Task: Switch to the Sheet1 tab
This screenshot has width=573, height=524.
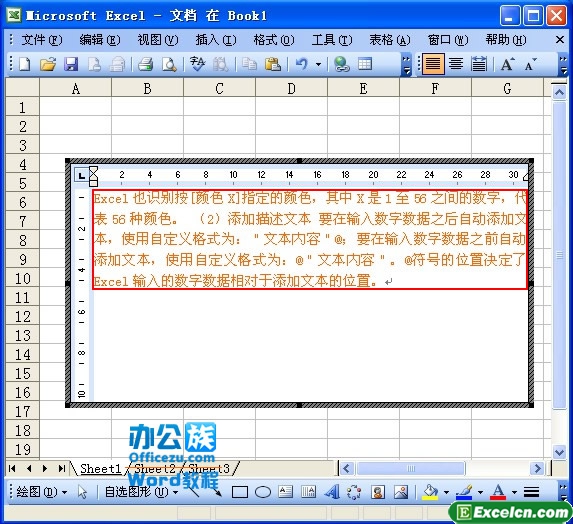Action: pos(100,468)
